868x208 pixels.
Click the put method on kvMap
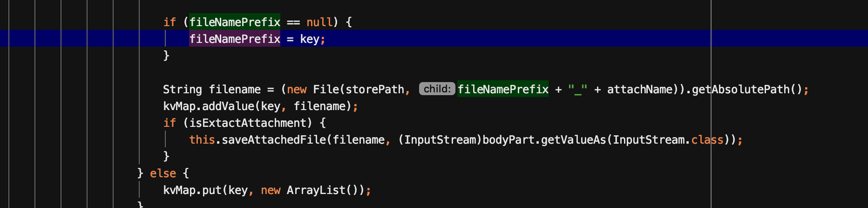211,190
